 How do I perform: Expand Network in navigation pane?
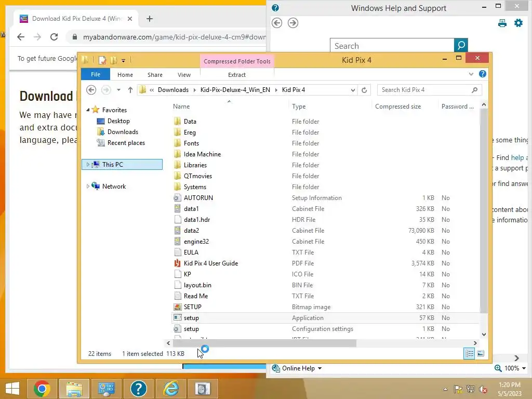[88, 187]
